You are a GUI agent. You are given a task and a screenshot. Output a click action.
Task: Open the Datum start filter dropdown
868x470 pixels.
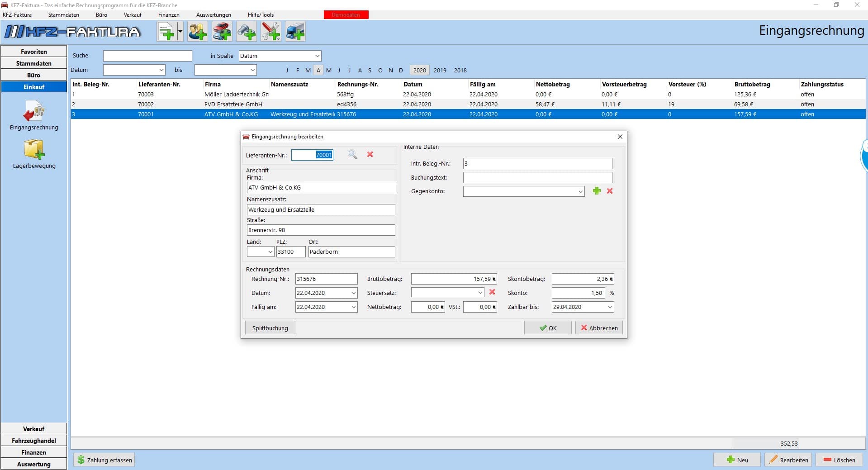click(161, 70)
